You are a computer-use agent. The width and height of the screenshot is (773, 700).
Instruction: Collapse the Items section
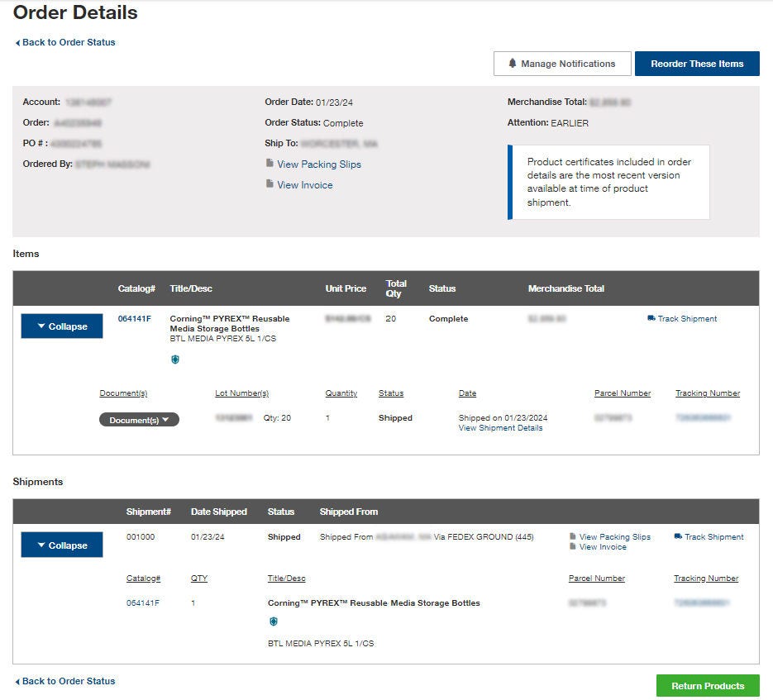[x=61, y=326]
